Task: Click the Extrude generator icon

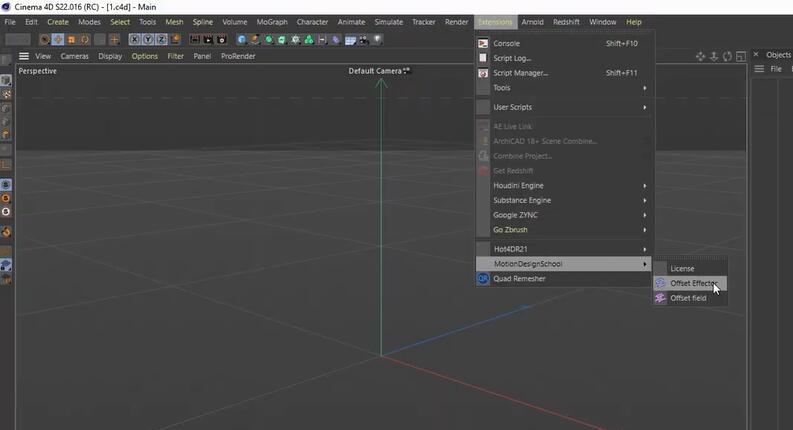Action: tap(282, 39)
